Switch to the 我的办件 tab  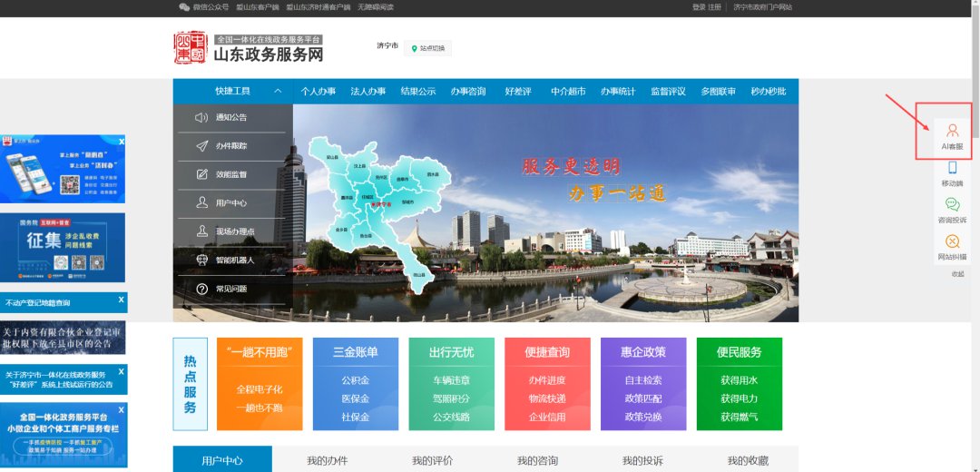(x=327, y=460)
